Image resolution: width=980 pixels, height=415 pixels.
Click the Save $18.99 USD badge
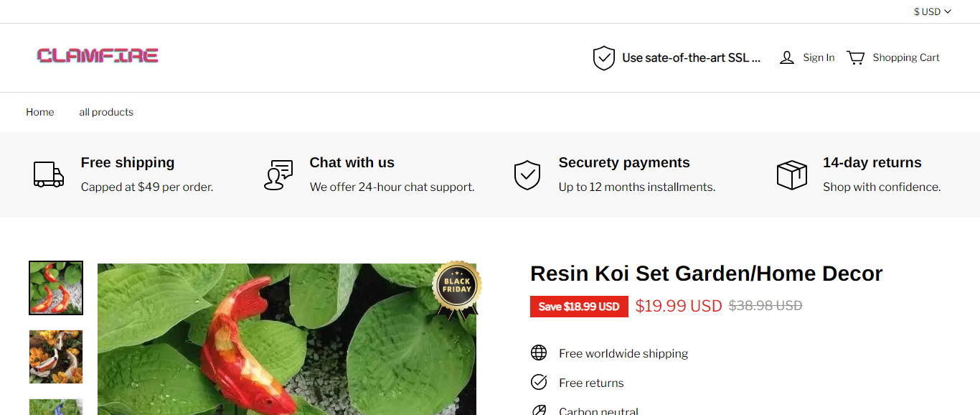coord(579,307)
